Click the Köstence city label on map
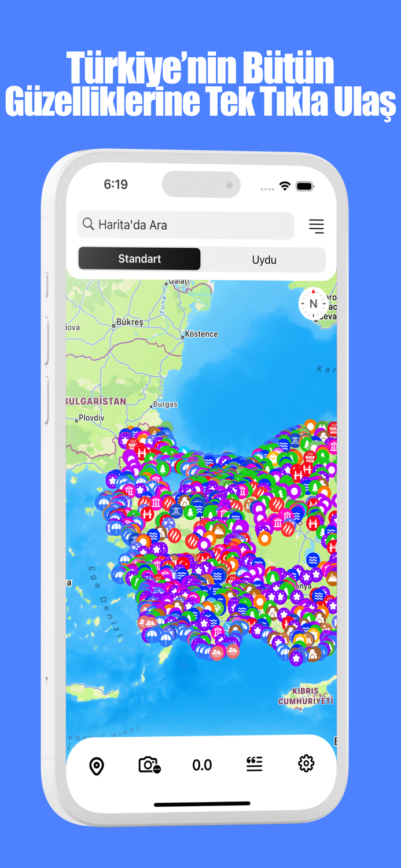The width and height of the screenshot is (401, 868). coord(201,334)
